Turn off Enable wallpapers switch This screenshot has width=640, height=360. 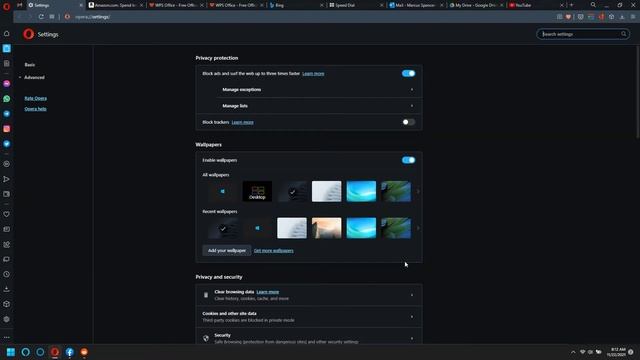pyautogui.click(x=408, y=160)
